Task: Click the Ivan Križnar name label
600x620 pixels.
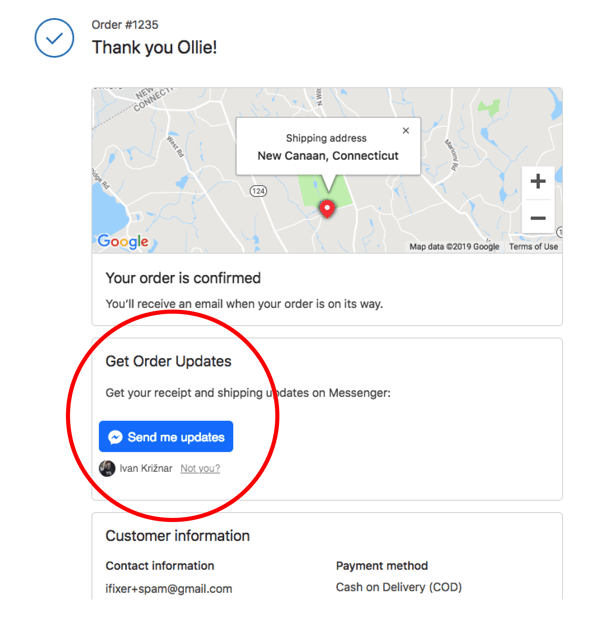Action: point(146,469)
